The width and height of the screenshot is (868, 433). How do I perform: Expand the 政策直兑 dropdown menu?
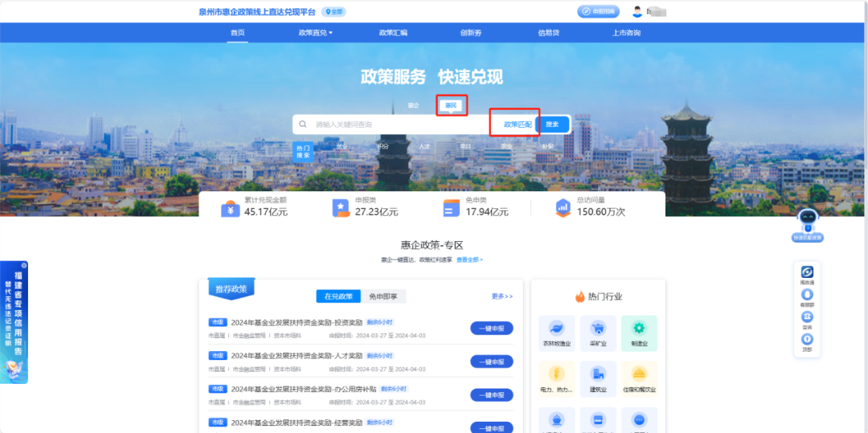[315, 33]
